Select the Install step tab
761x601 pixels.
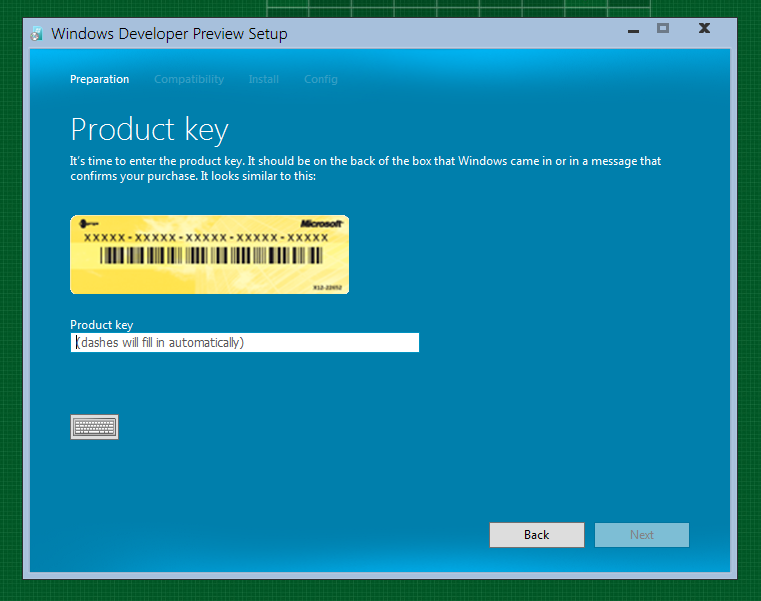click(264, 79)
